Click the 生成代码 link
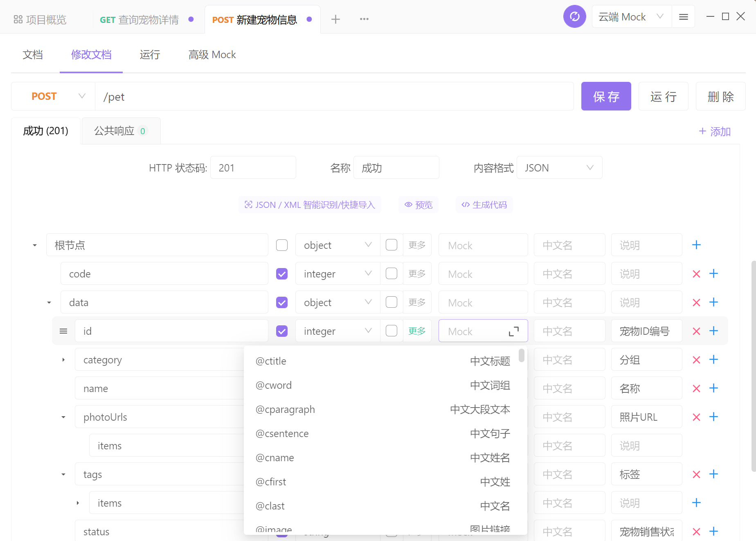Image resolution: width=756 pixels, height=541 pixels. (484, 205)
